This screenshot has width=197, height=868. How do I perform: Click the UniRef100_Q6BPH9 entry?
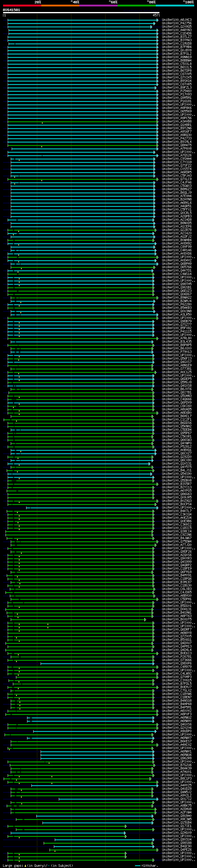(x=177, y=264)
